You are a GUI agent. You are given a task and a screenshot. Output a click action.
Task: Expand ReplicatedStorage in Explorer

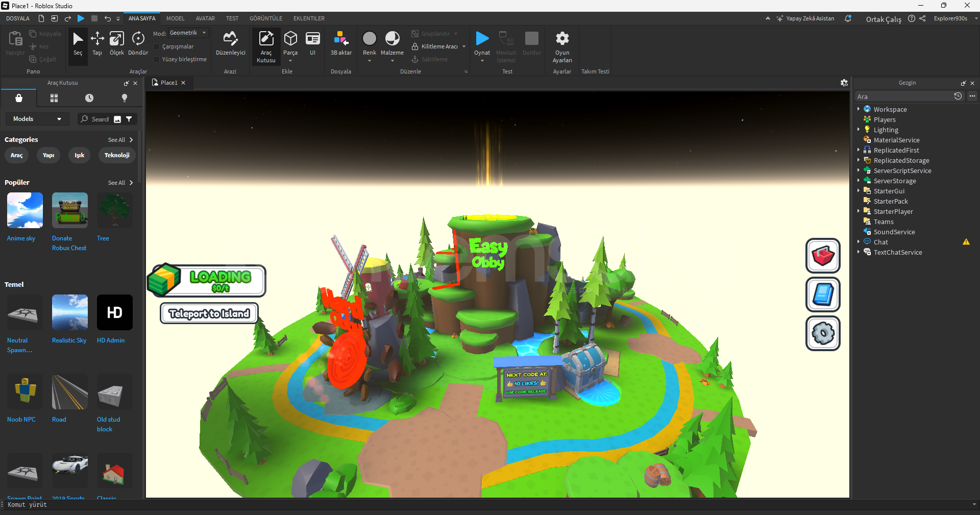tap(859, 160)
